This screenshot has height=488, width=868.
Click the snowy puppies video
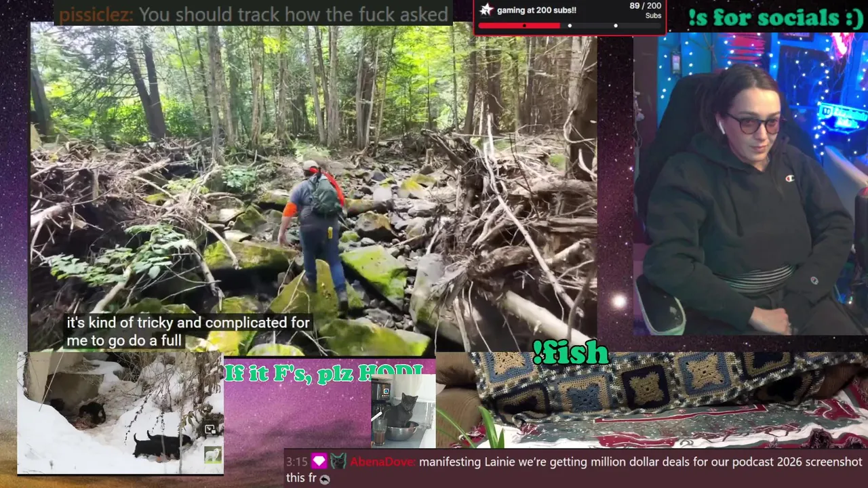(x=120, y=412)
